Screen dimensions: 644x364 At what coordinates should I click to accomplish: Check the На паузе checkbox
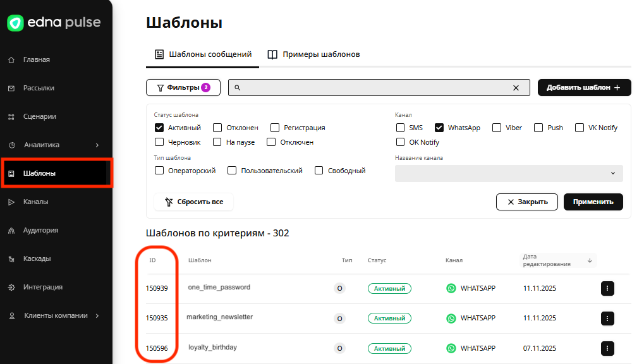[217, 142]
